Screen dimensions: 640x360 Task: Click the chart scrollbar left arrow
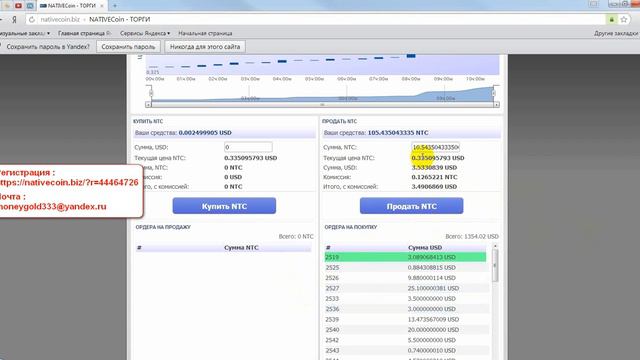(148, 105)
